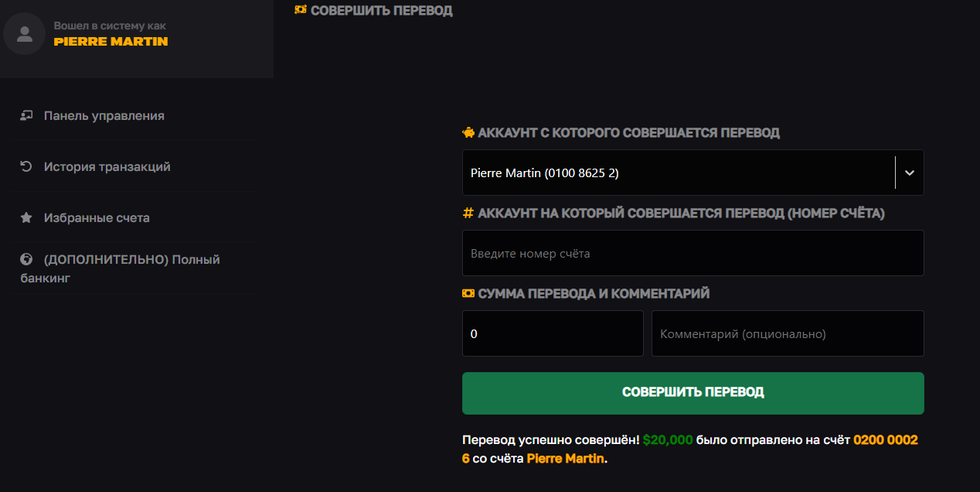Open the Pierre Martin (0100 8625 2) selector
980x492 pixels.
point(693,173)
